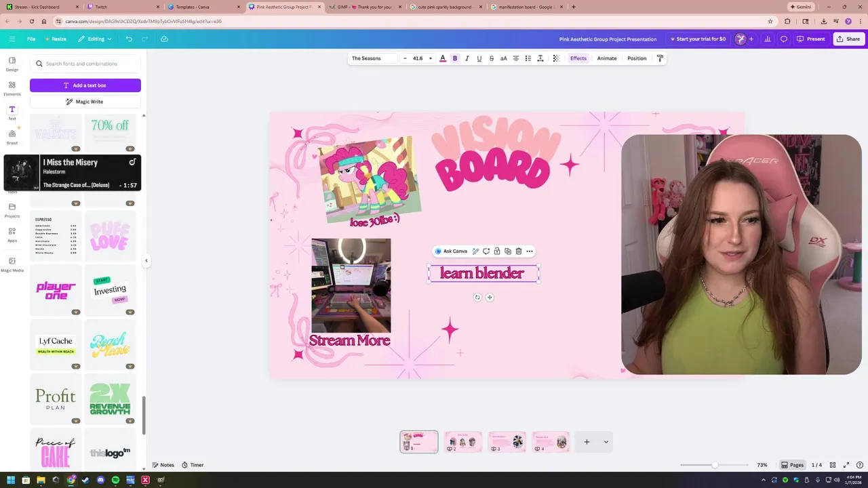Duplicate the selected text element
The image size is (868, 488).
pos(508,251)
